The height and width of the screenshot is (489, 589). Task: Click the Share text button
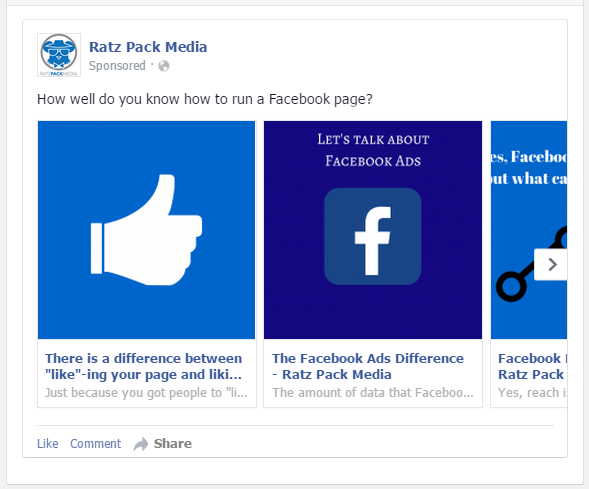pos(173,444)
